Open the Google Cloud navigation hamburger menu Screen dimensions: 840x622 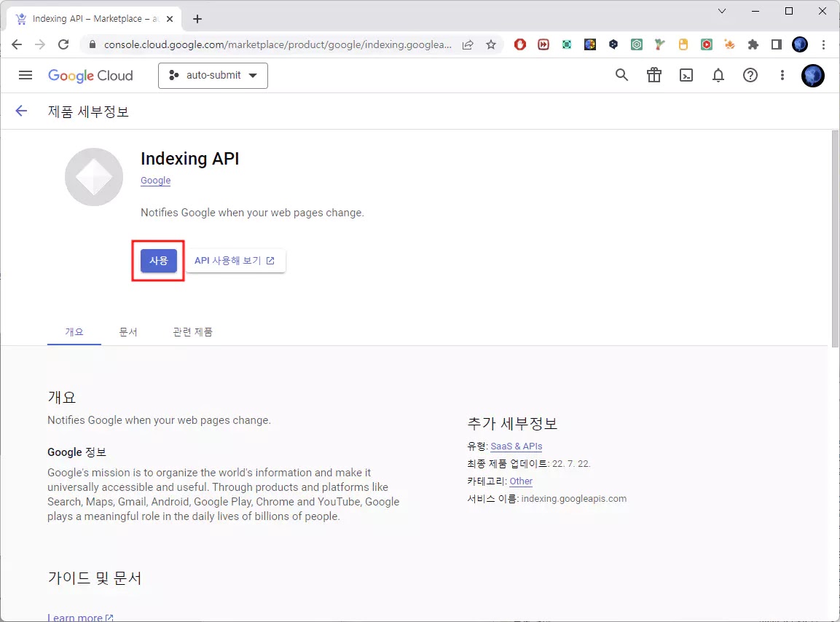coord(25,76)
